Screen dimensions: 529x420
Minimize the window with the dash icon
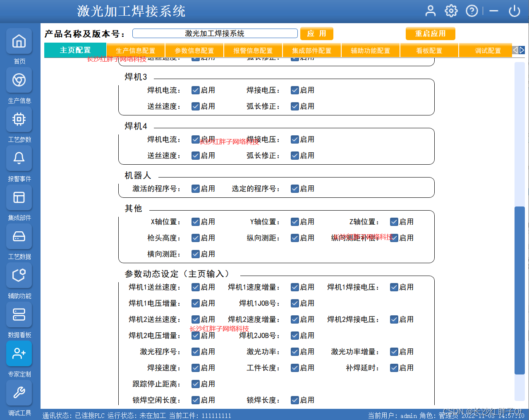494,11
